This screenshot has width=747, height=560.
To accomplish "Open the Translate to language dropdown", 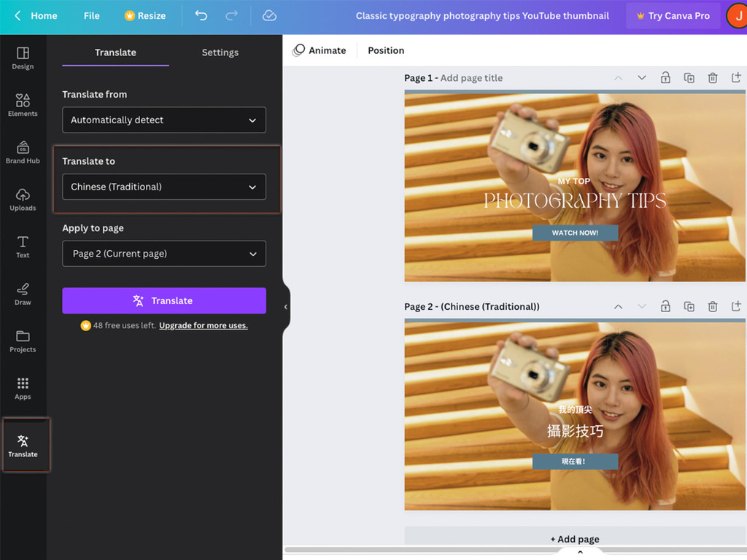I will point(163,187).
